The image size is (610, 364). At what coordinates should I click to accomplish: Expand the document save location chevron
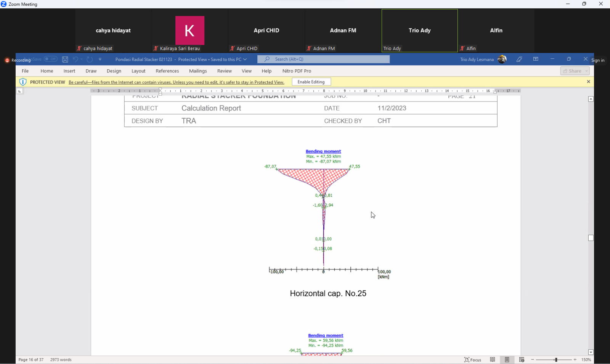click(x=245, y=59)
